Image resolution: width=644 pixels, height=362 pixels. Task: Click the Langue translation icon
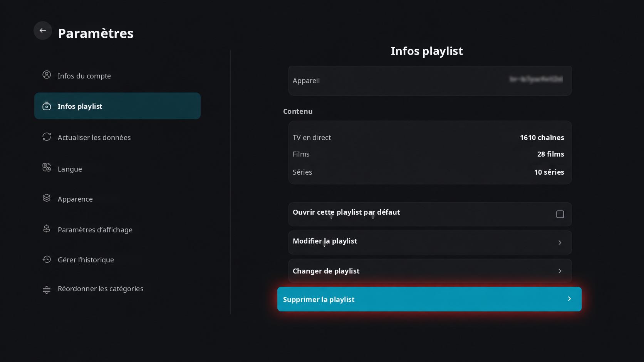point(47,167)
